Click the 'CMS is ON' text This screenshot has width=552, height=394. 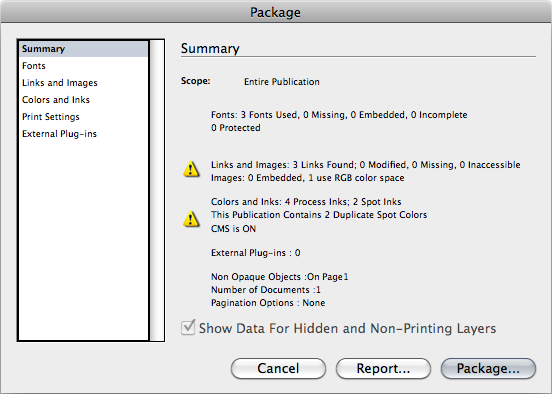(233, 229)
